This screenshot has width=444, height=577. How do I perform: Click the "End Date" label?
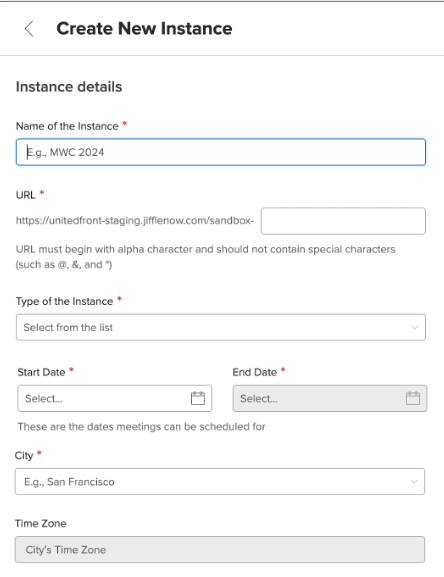pos(255,372)
